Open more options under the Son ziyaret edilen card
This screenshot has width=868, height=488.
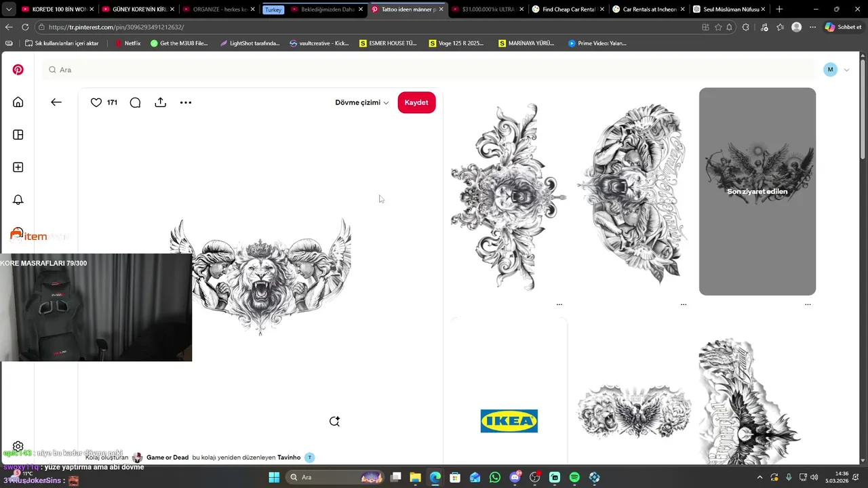[x=808, y=304]
